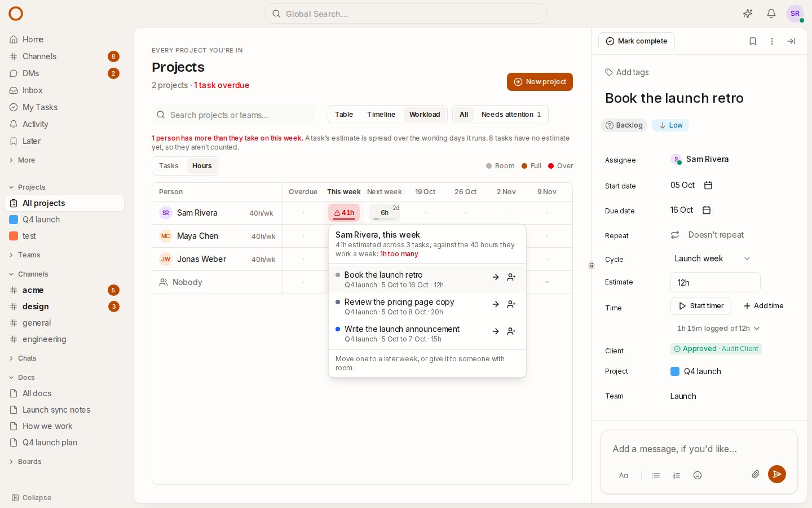The width and height of the screenshot is (812, 508).
Task: Focus the Global Search field
Action: [406, 14]
